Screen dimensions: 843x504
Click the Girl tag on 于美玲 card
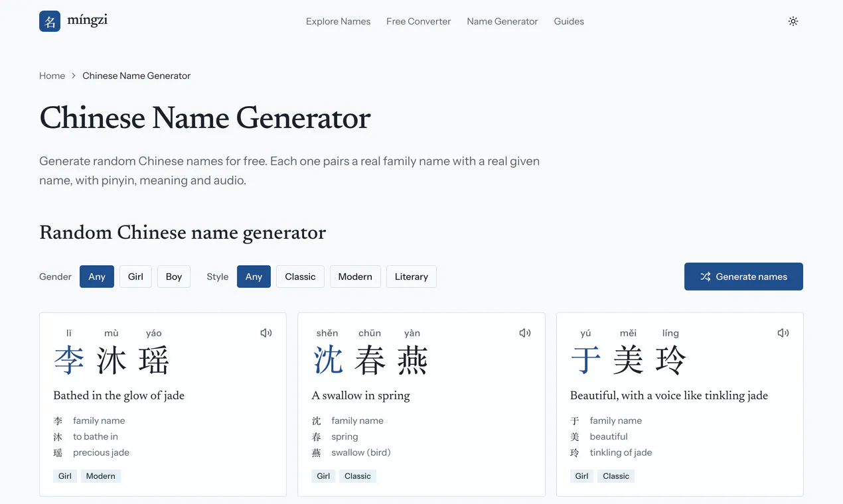pyautogui.click(x=582, y=476)
